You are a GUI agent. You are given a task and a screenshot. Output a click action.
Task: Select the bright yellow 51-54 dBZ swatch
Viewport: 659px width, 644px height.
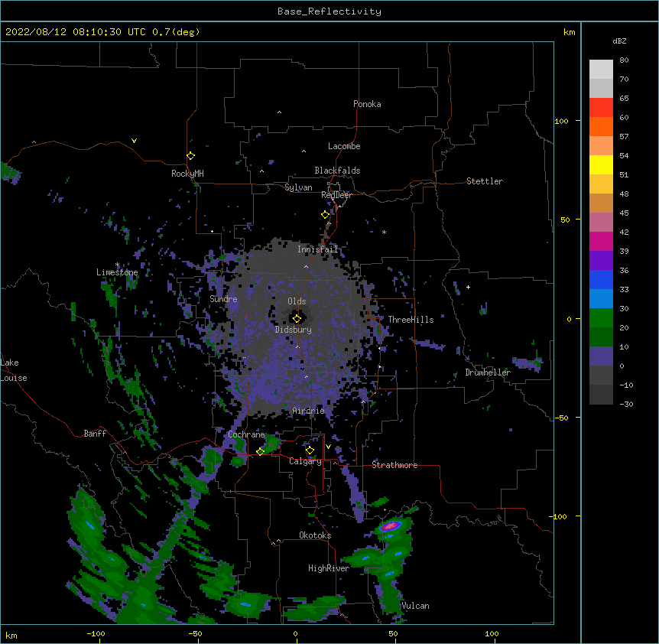coord(601,164)
